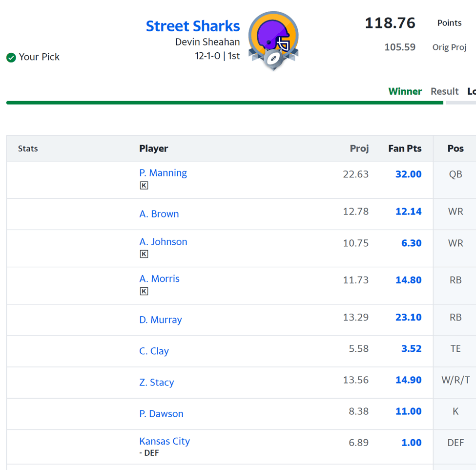Click the Fan Pts column header
476x470 pixels.
405,149
